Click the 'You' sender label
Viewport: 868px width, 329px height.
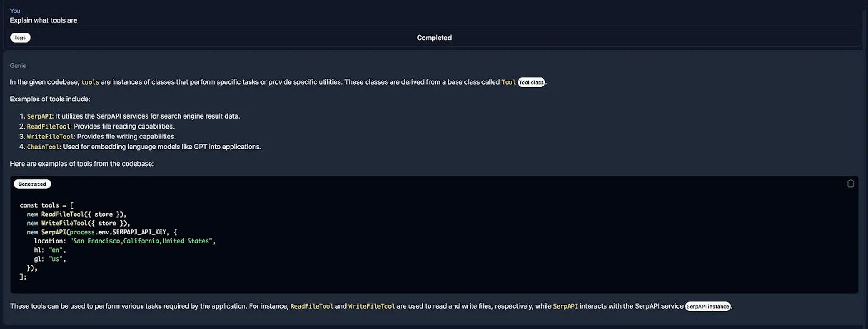point(15,11)
